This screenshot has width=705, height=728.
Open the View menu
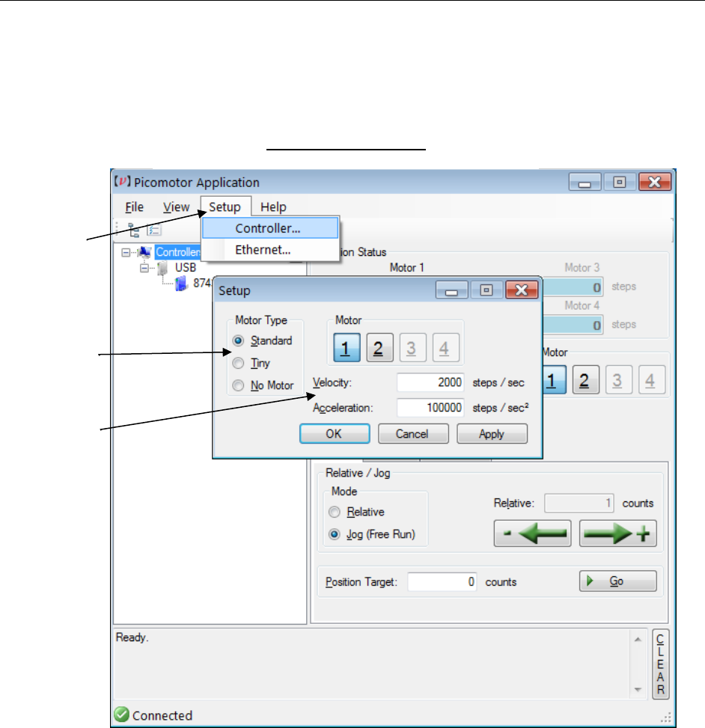176,207
